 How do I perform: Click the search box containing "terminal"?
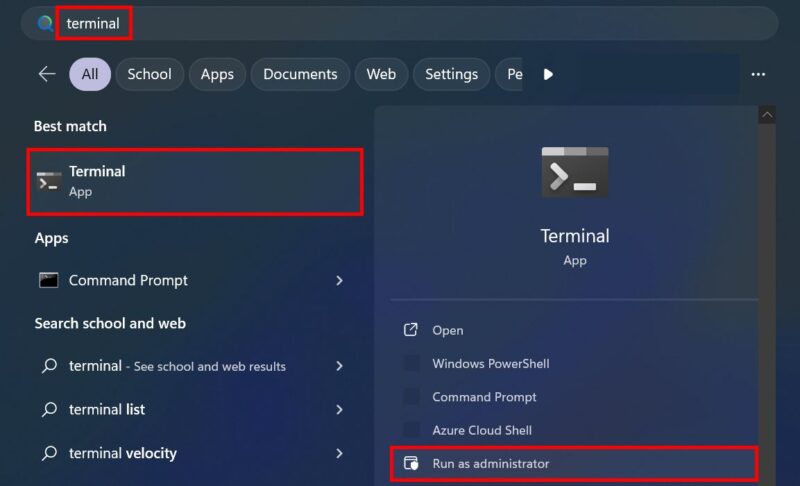click(x=399, y=23)
